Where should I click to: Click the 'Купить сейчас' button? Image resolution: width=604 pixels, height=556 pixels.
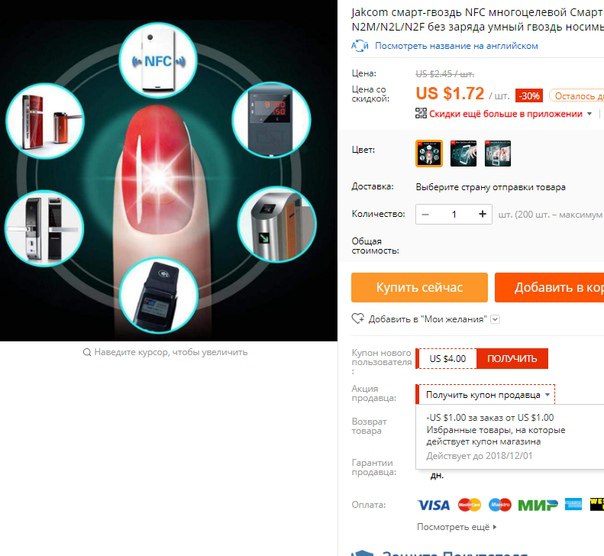pyautogui.click(x=419, y=287)
